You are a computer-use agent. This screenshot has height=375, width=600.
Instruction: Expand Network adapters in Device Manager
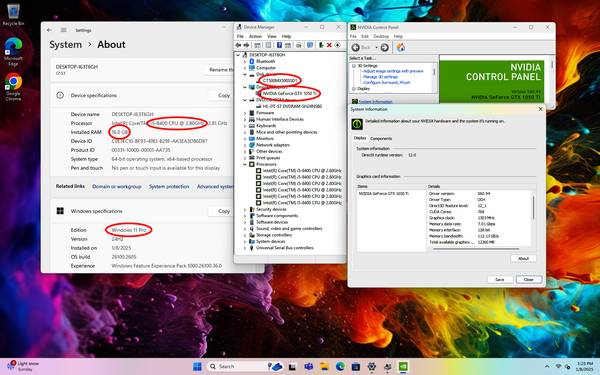coord(245,145)
